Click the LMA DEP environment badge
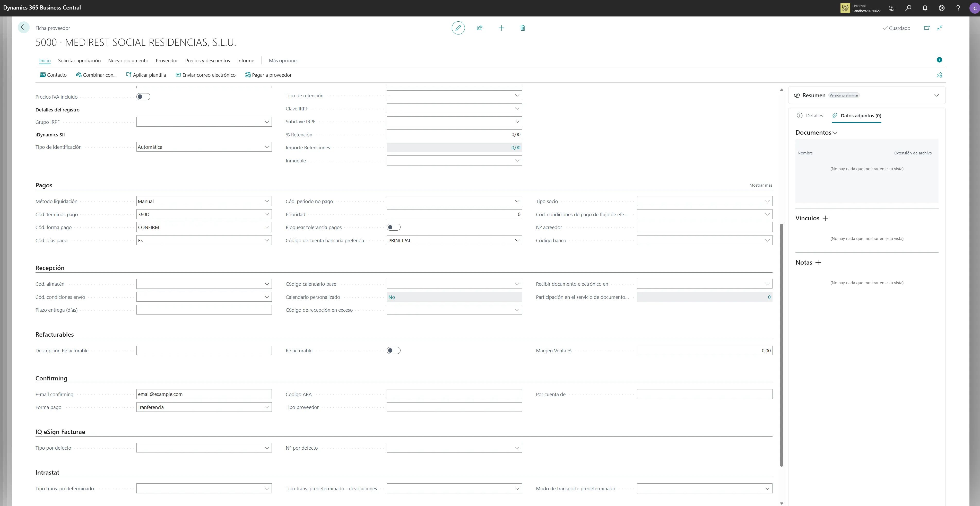Viewport: 980px width, 506px height. (845, 8)
